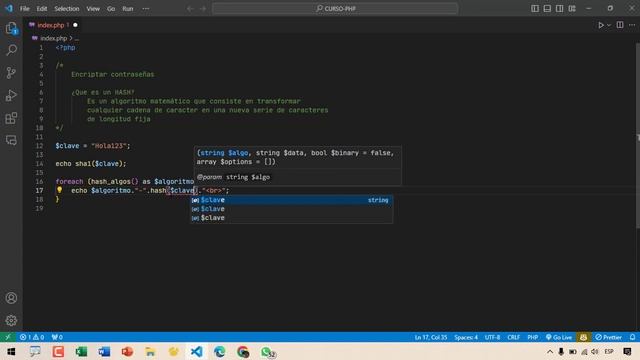
Task: Open the Run and Debug view
Action: (x=11, y=96)
